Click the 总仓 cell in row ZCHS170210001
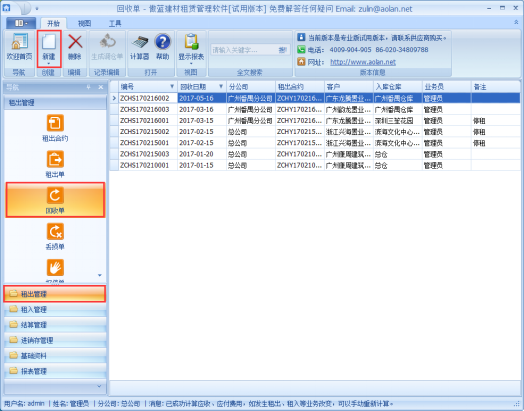The width and height of the screenshot is (524, 411). click(x=398, y=165)
